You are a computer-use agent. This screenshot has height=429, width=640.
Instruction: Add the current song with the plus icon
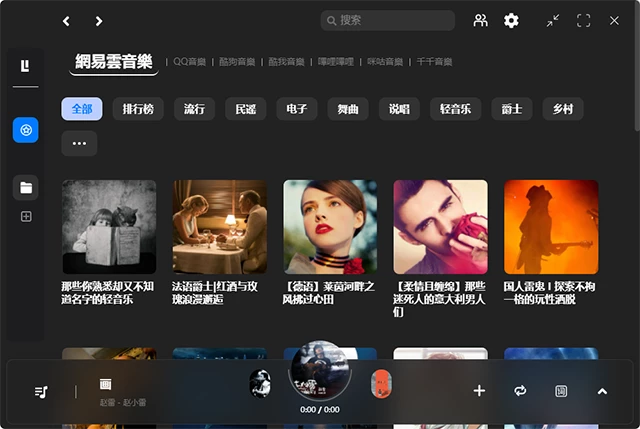[x=479, y=391]
